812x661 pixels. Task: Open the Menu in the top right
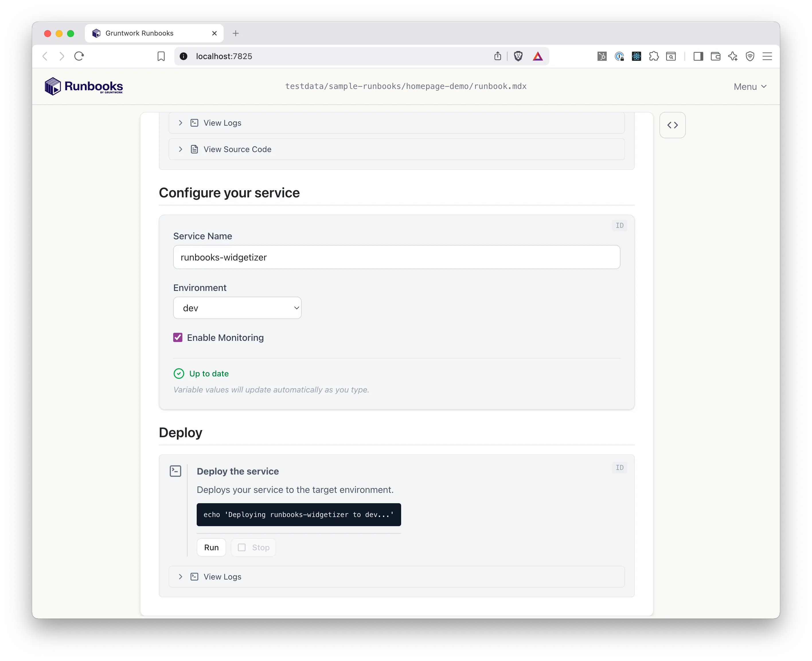point(749,86)
